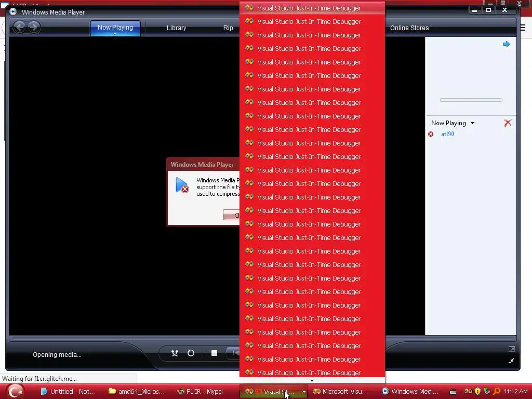
Task: Open the hamburger menu at the right edge
Action: tap(523, 28)
